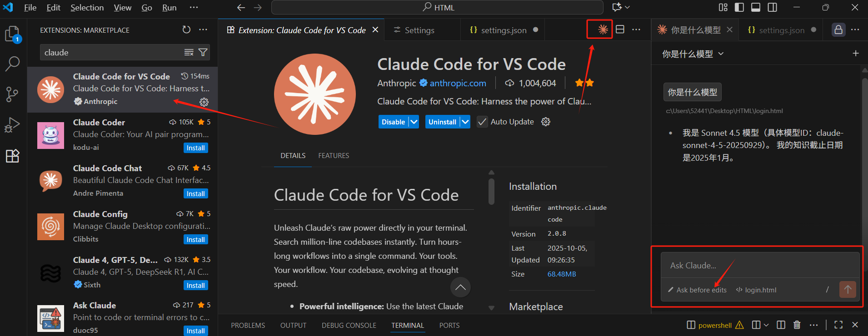Open the anthropic.com publisher link
The height and width of the screenshot is (336, 868).
pos(458,83)
